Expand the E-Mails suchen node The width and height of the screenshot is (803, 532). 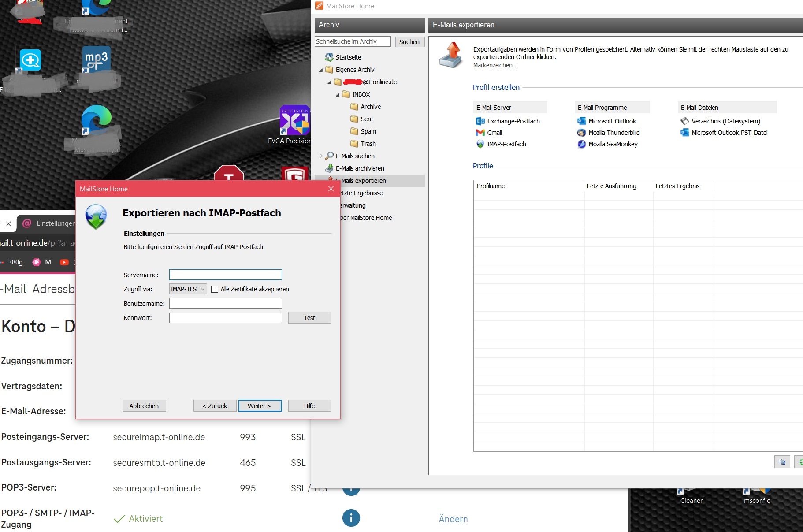tap(321, 156)
